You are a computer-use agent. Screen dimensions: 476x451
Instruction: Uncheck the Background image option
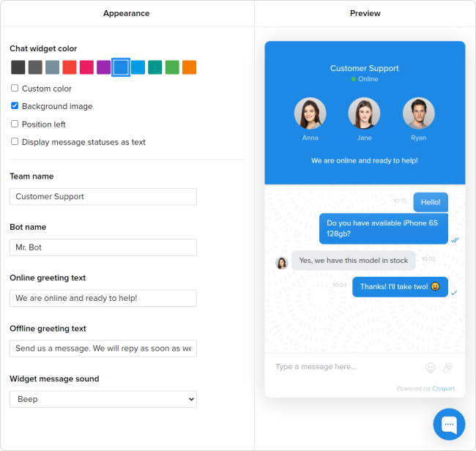click(15, 106)
